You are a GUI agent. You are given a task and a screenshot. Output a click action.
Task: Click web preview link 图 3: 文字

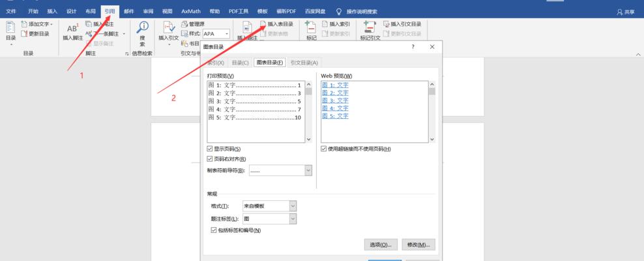click(335, 100)
